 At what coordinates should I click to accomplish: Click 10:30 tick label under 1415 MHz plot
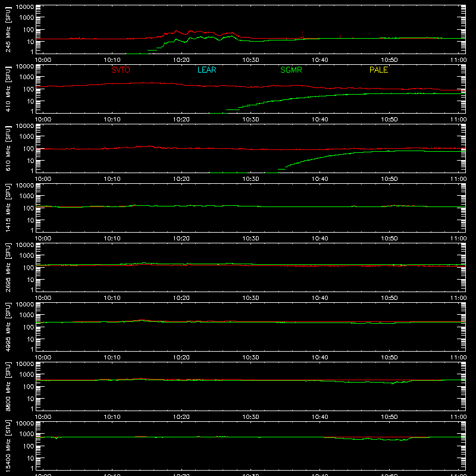pos(250,239)
